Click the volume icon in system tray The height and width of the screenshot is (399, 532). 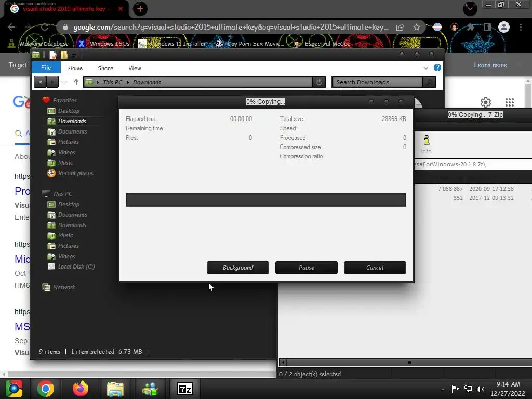[x=481, y=389]
